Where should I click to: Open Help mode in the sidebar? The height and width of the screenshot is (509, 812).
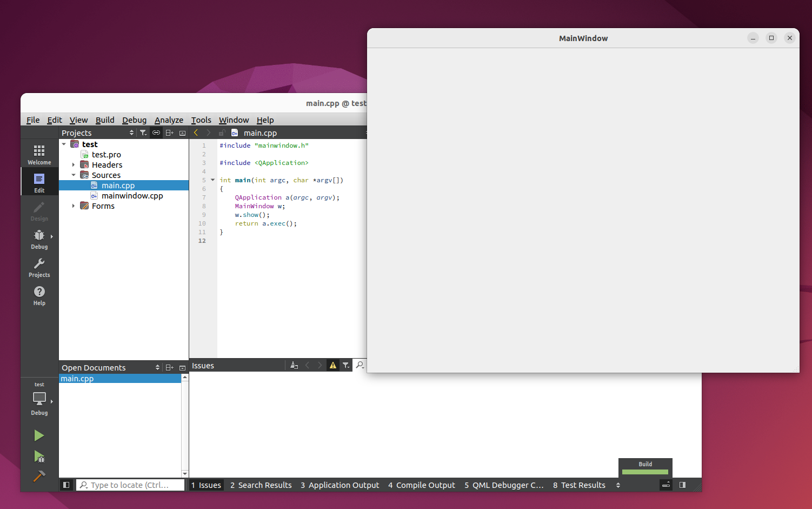[x=39, y=295]
